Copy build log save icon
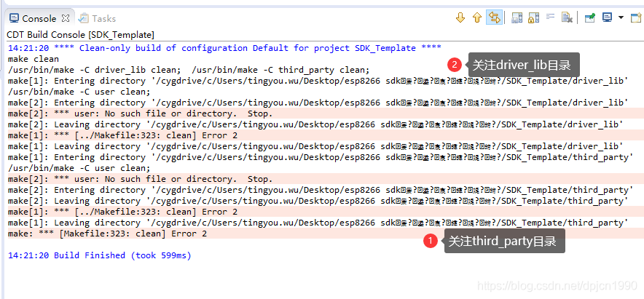The width and height of the screenshot is (644, 299). tap(517, 17)
